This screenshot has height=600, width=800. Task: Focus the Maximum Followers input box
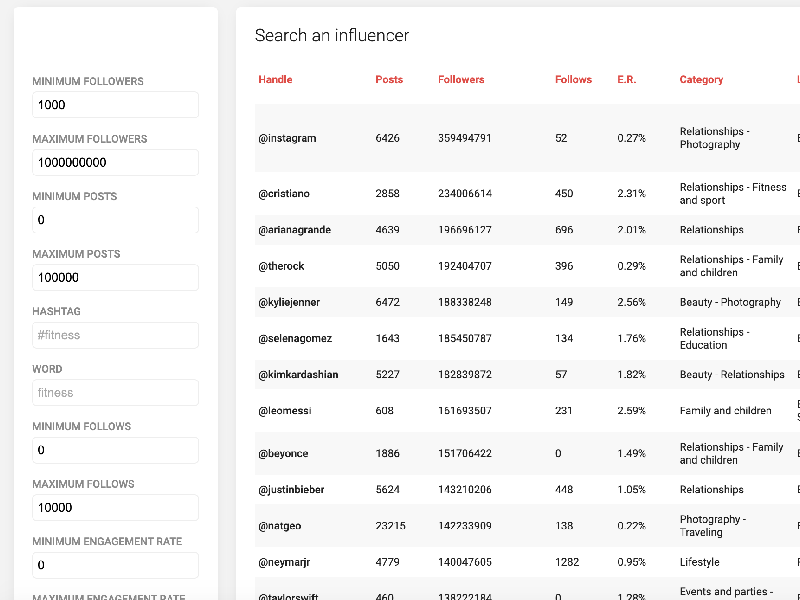[x=115, y=162]
